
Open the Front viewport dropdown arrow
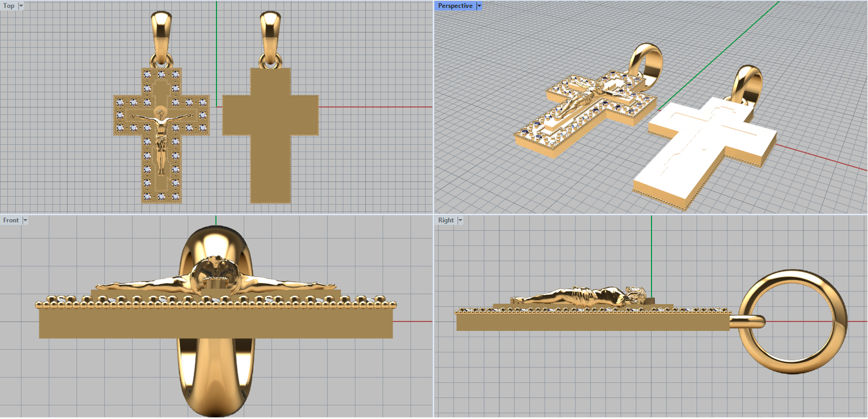25,220
